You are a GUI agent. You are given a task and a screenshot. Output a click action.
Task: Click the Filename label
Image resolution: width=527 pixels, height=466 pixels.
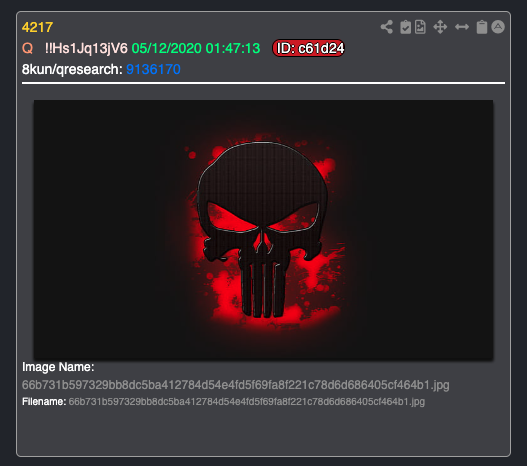pyautogui.click(x=44, y=401)
